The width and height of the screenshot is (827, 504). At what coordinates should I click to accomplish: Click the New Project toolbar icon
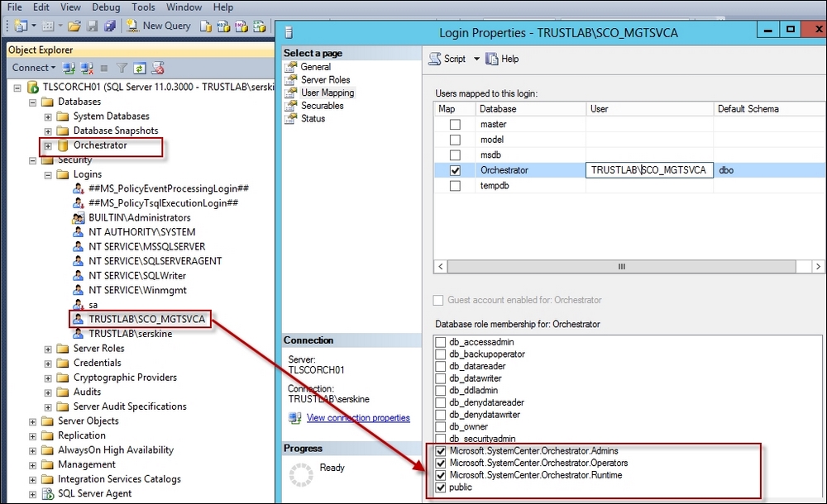pyautogui.click(x=22, y=26)
